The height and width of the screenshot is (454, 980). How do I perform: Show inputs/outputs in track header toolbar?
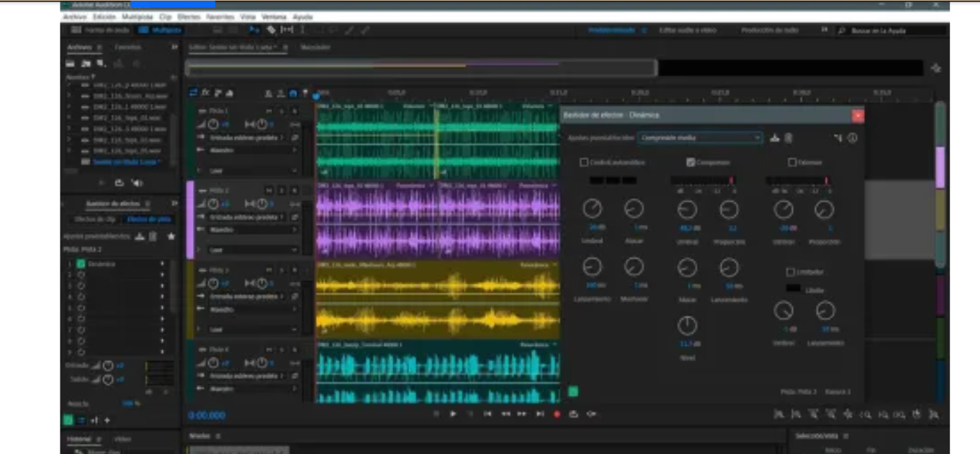(x=194, y=93)
